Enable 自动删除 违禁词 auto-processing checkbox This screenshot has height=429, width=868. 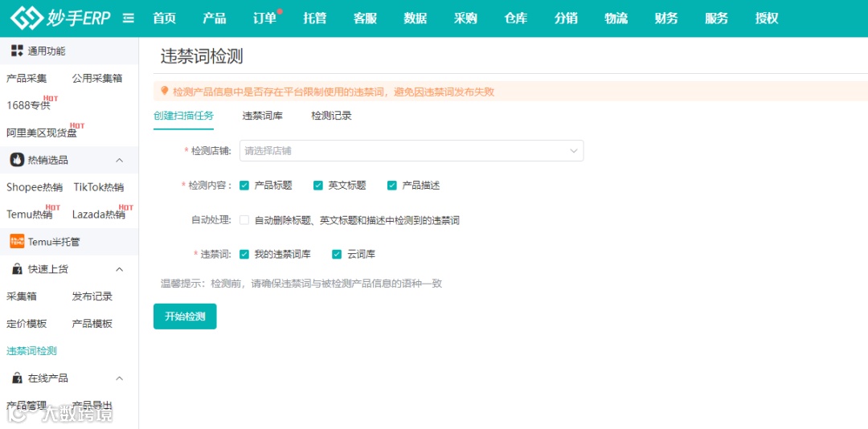coord(244,220)
